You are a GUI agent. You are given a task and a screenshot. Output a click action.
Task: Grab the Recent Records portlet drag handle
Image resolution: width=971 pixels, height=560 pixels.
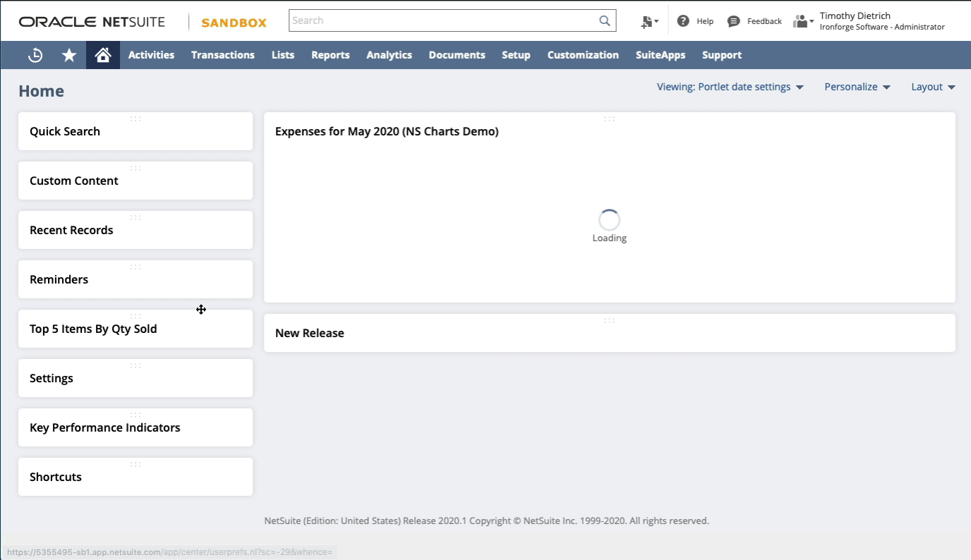pyautogui.click(x=135, y=217)
